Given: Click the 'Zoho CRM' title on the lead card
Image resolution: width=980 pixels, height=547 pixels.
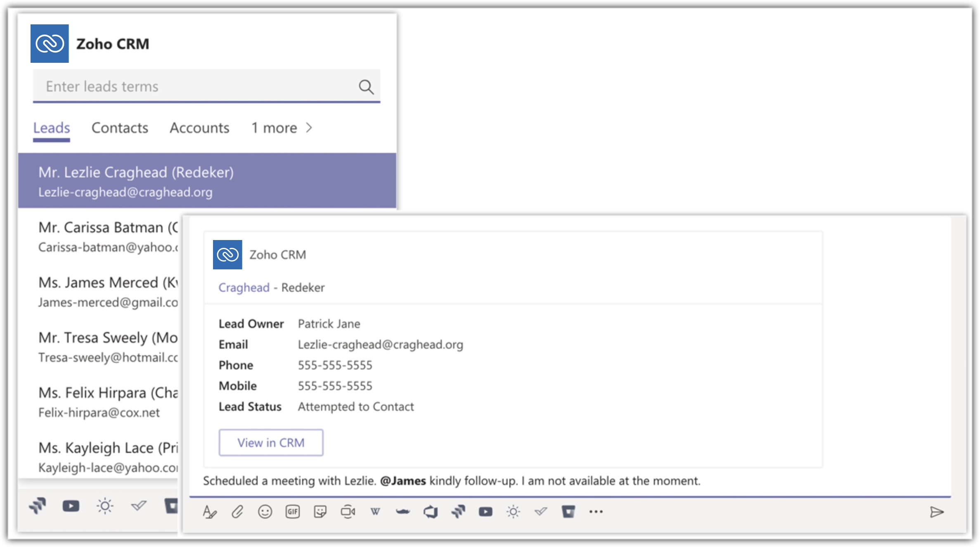Looking at the screenshot, I should [278, 255].
